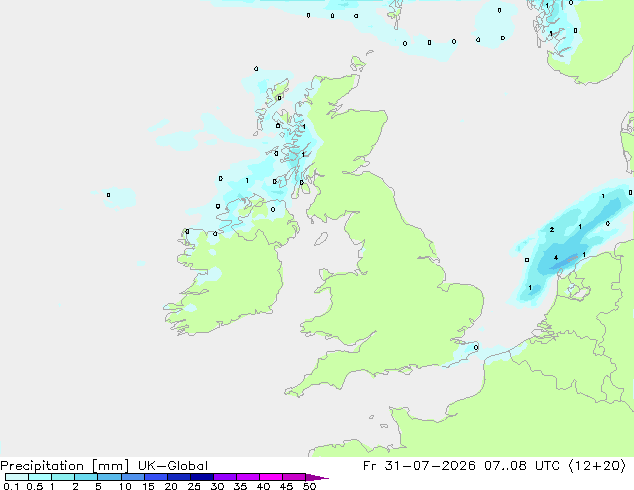This screenshot has height=490, width=634.
Task: Click the above-50 arrow tip of legend
Action: 317,477
